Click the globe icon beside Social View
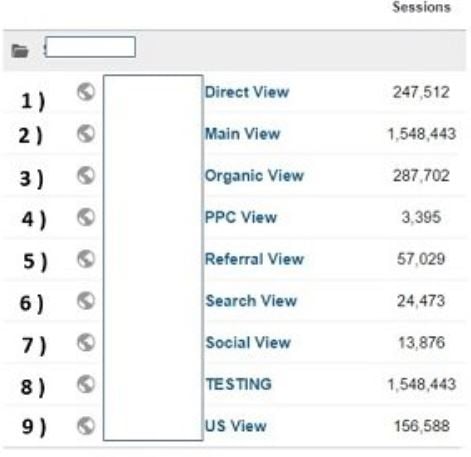 [x=86, y=342]
